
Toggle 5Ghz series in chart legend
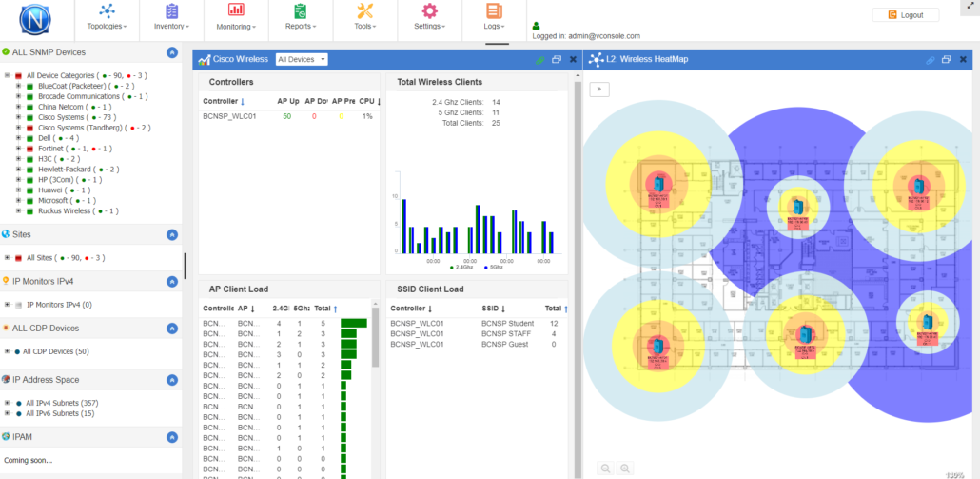tap(493, 267)
